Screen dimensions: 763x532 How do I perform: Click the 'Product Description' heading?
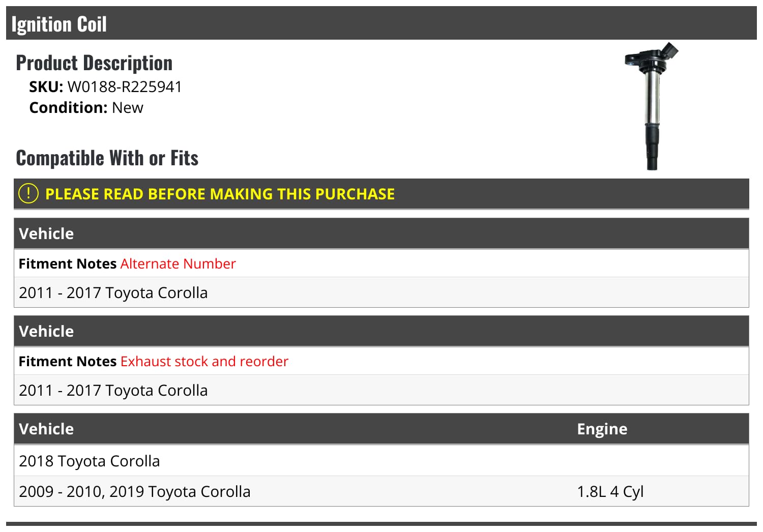point(94,63)
